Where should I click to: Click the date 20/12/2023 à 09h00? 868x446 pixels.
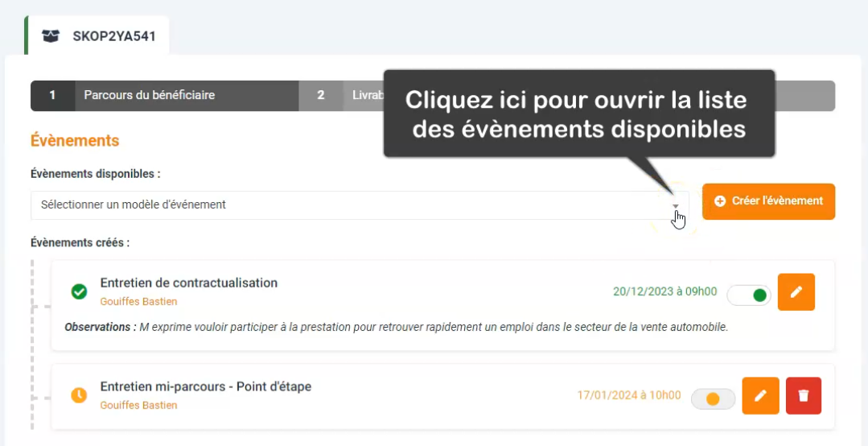[664, 291]
